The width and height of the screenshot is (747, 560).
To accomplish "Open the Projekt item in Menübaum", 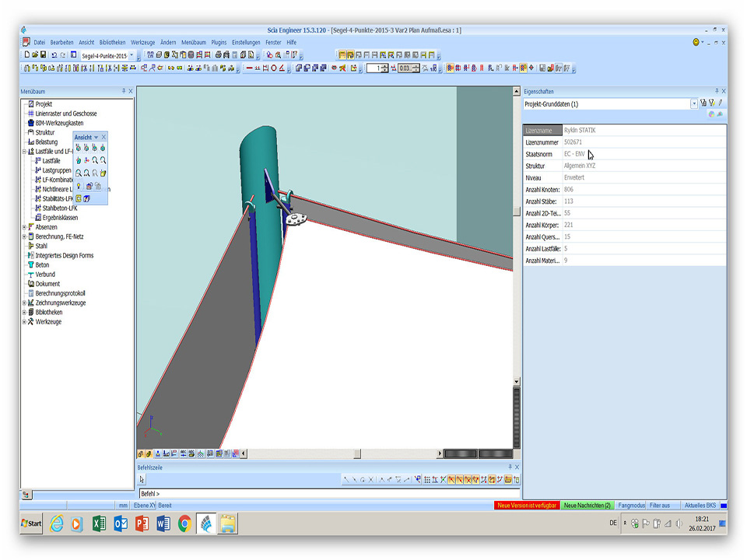I will pyautogui.click(x=44, y=104).
